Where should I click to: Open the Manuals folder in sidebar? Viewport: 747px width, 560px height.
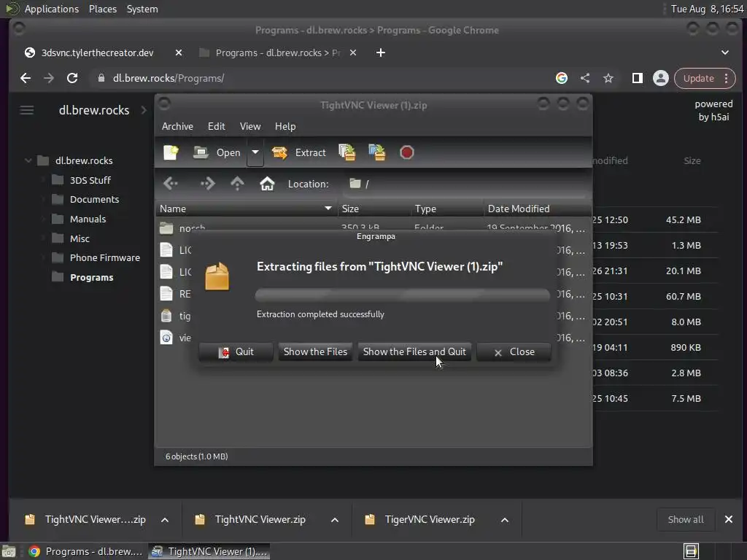pos(88,219)
